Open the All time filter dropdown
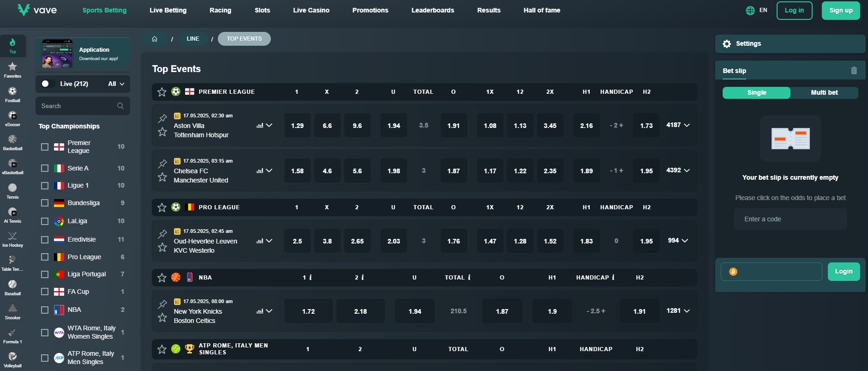 click(116, 84)
